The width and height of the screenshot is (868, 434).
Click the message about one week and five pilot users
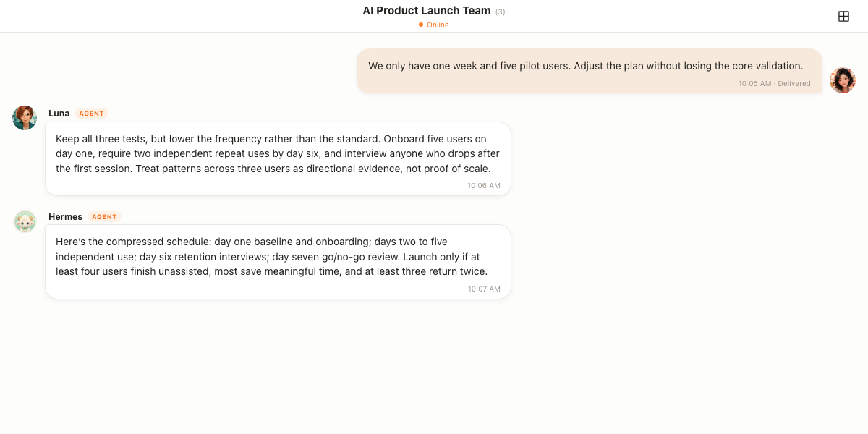pyautogui.click(x=590, y=71)
